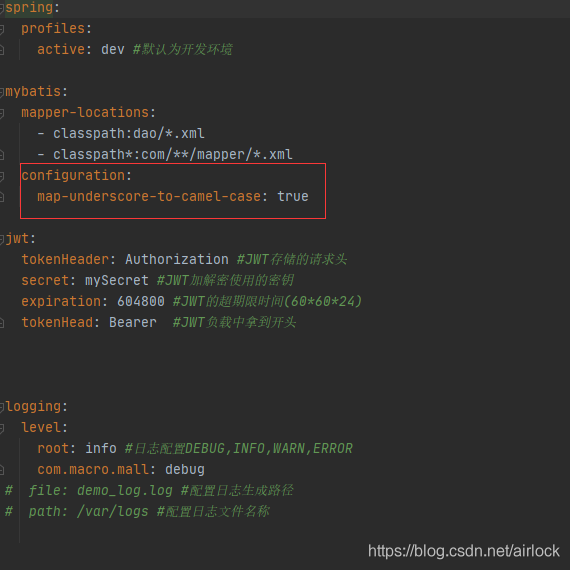Click the 'classpath*:com/**/mapper/*.xml' entry
The height and width of the screenshot is (570, 570).
(x=173, y=154)
